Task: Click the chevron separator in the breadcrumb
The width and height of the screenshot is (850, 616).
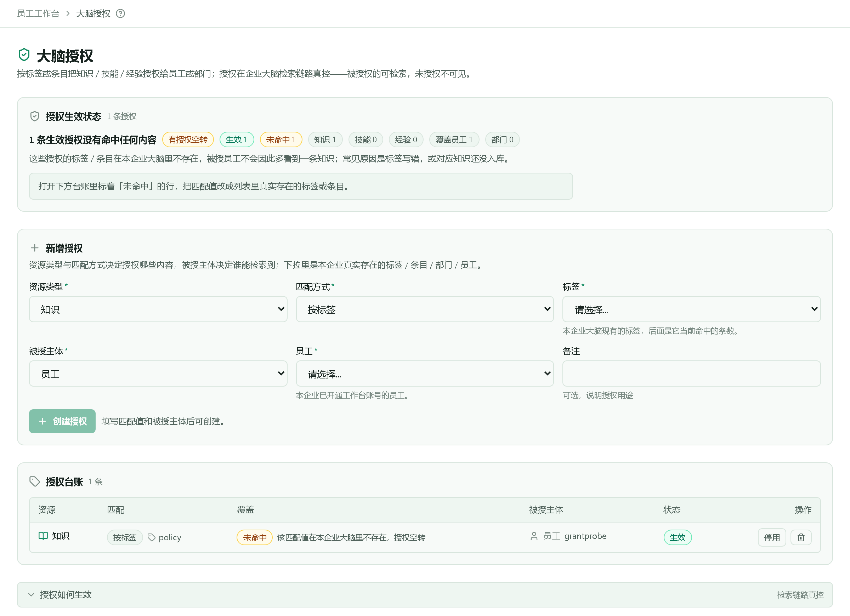Action: 68,13
